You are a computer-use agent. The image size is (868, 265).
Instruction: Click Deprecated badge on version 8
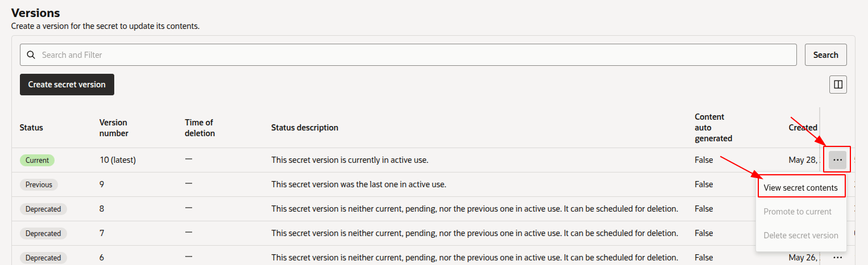click(x=43, y=209)
